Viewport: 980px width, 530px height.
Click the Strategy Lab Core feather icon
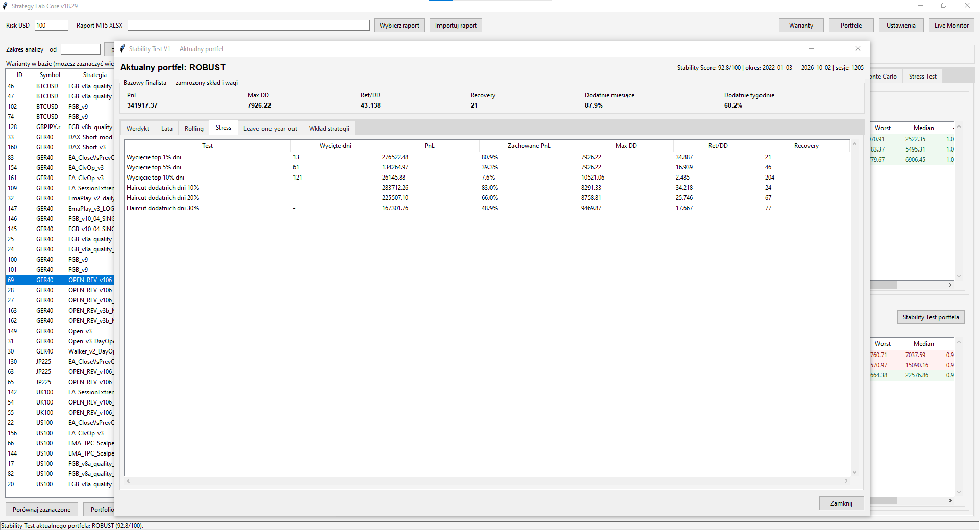click(5, 6)
